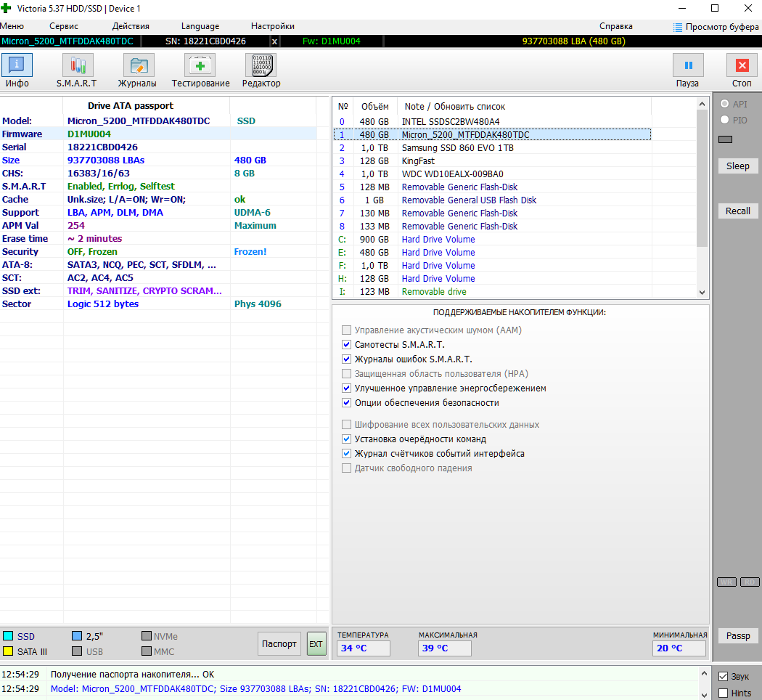Click the Recall button

coord(738,211)
